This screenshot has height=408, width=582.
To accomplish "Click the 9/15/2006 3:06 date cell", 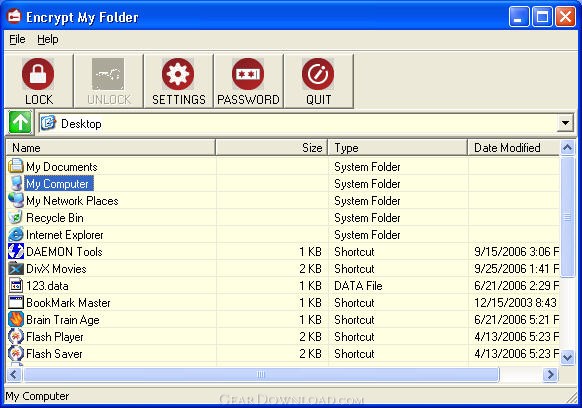I will [x=516, y=252].
